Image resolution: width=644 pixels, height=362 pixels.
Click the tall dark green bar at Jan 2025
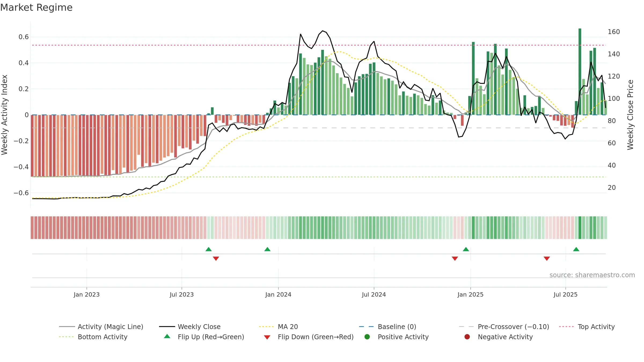point(473,78)
